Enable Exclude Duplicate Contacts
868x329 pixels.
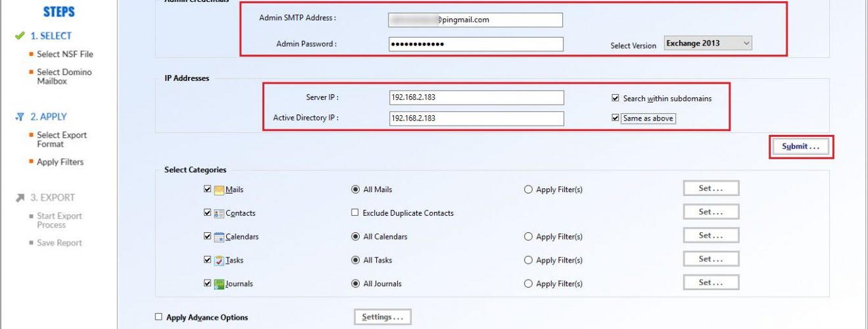pos(355,213)
